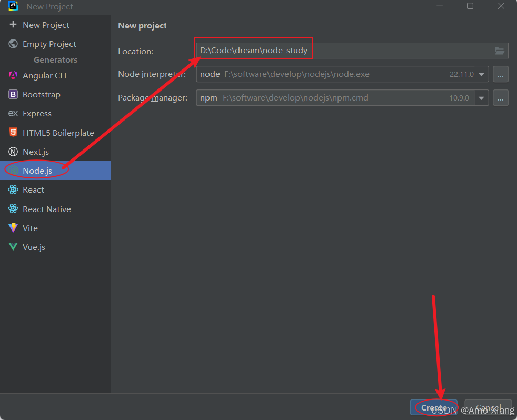The image size is (517, 420).
Task: Click the Cancel button
Action: coord(488,408)
